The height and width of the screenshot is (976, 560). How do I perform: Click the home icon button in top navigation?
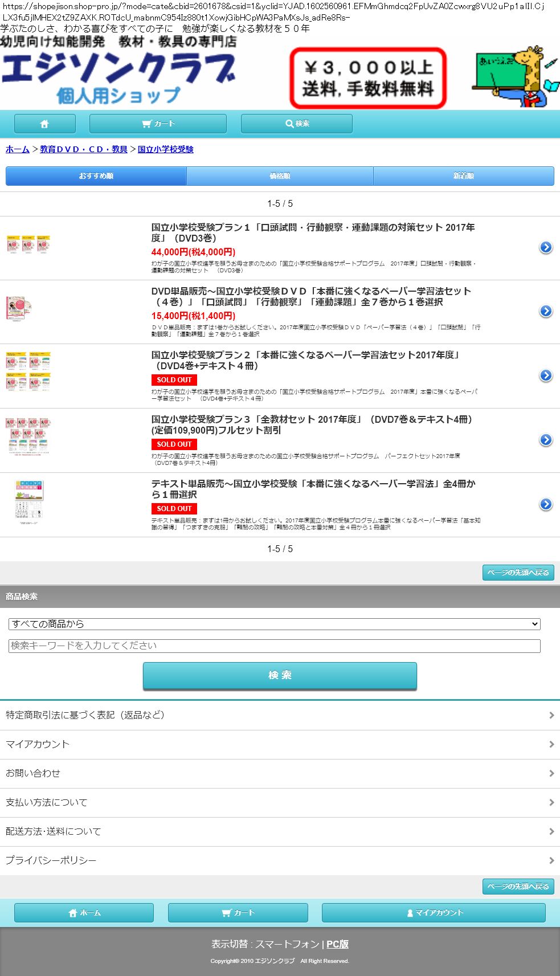(x=44, y=124)
